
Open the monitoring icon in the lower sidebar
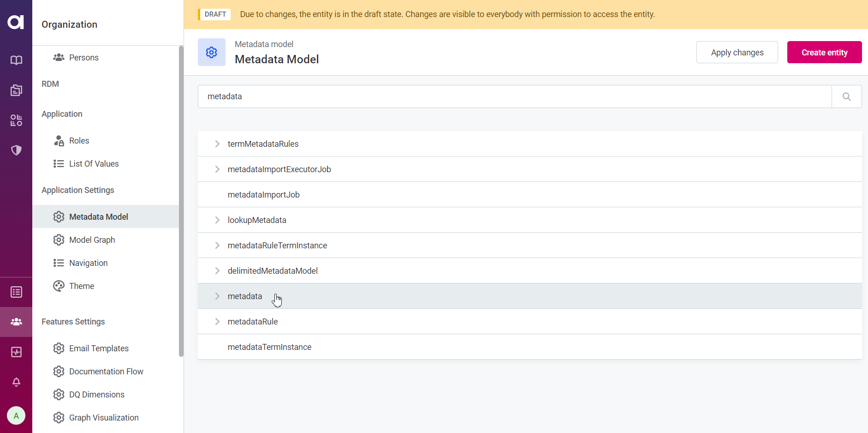click(16, 352)
